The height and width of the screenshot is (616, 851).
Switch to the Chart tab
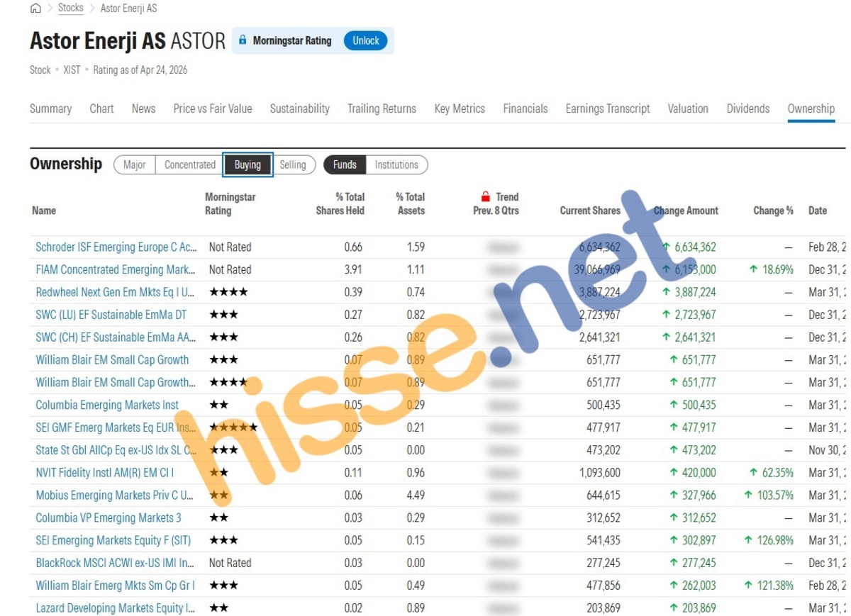101,108
